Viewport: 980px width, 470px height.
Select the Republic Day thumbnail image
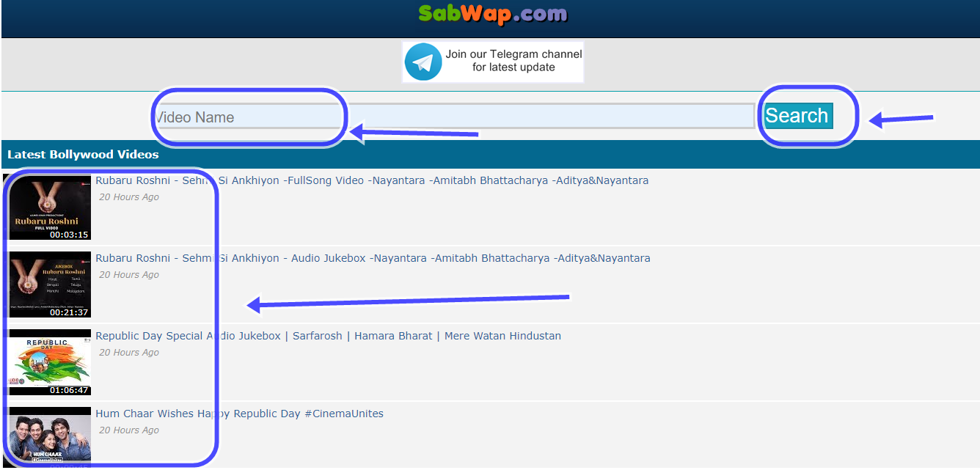point(50,362)
